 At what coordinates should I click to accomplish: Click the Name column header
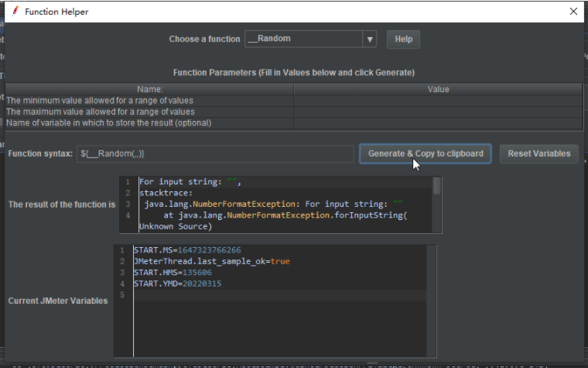click(x=149, y=89)
